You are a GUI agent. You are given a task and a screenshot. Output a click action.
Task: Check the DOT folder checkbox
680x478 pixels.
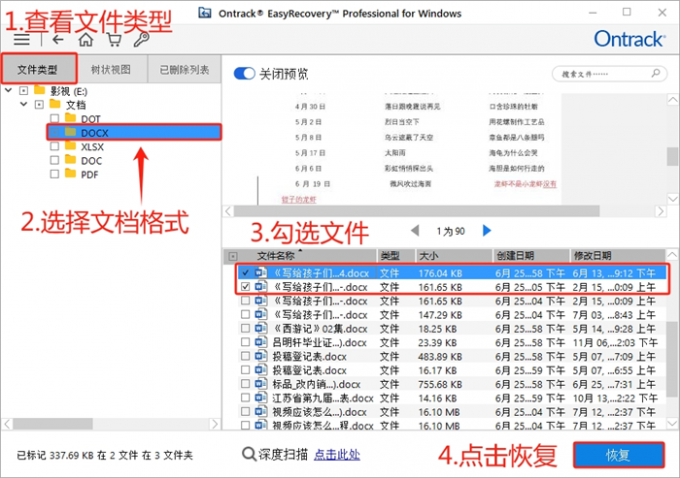tap(55, 118)
